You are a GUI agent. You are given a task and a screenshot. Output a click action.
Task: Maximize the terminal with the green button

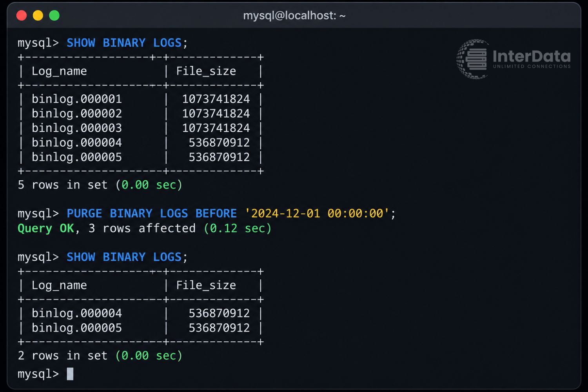coord(54,16)
